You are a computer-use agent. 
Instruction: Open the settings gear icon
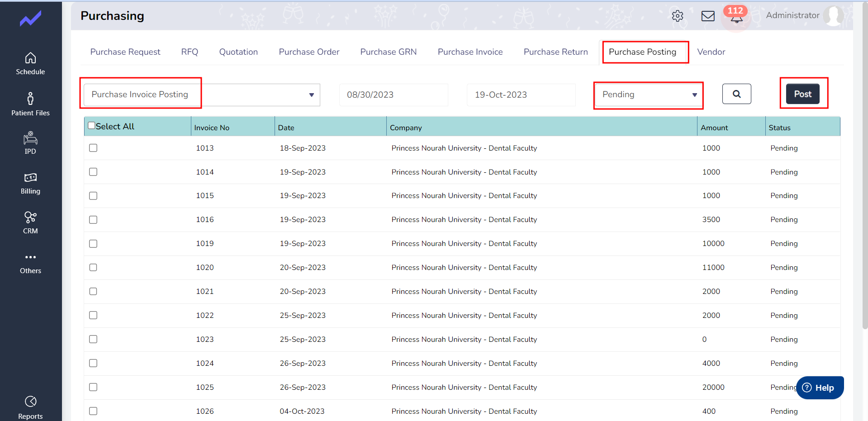pyautogui.click(x=677, y=16)
